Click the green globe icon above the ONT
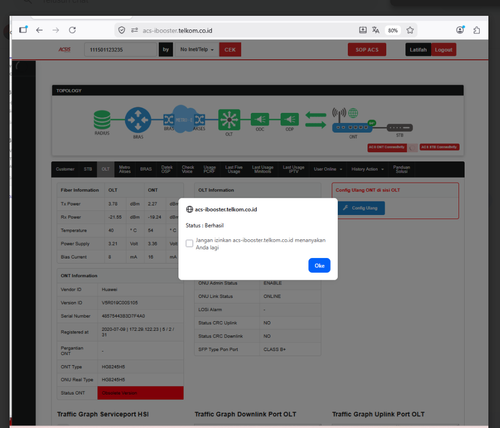Image resolution: width=500 pixels, height=428 pixels. click(x=353, y=113)
